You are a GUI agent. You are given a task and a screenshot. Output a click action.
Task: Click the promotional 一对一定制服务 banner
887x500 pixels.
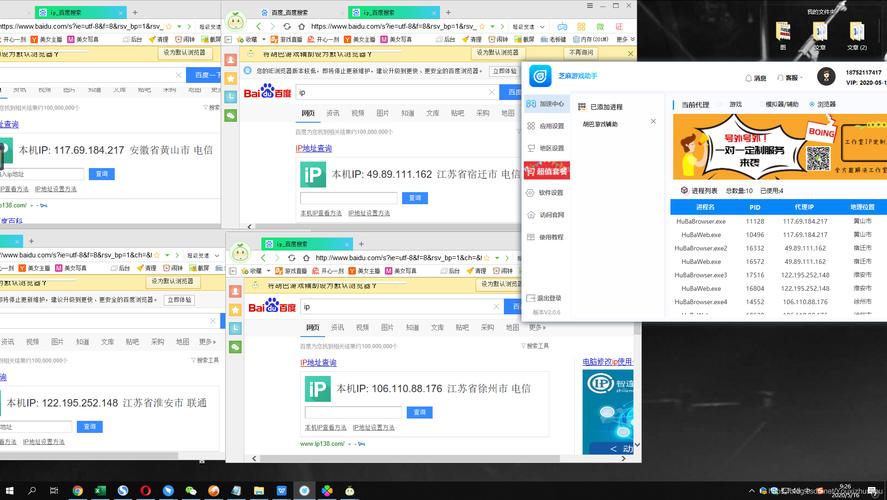[780, 147]
